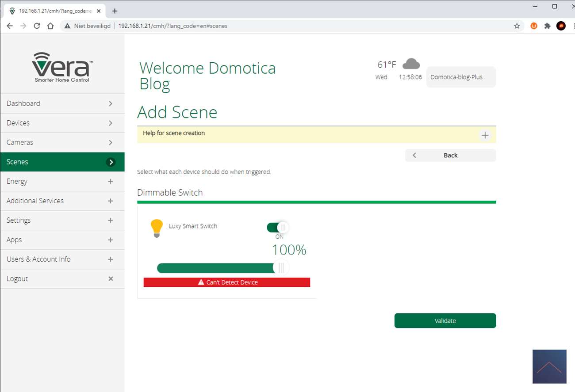The height and width of the screenshot is (392, 575).
Task: Click the dimmer brightness slider bar
Action: [x=217, y=268]
